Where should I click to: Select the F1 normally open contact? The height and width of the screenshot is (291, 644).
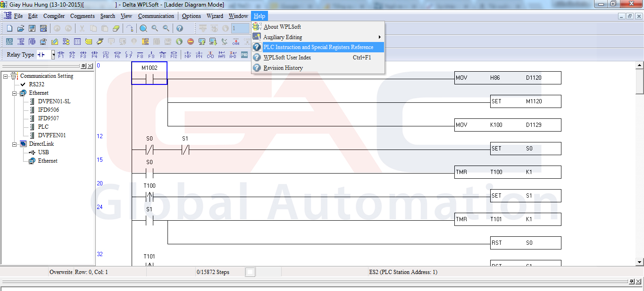(x=61, y=55)
